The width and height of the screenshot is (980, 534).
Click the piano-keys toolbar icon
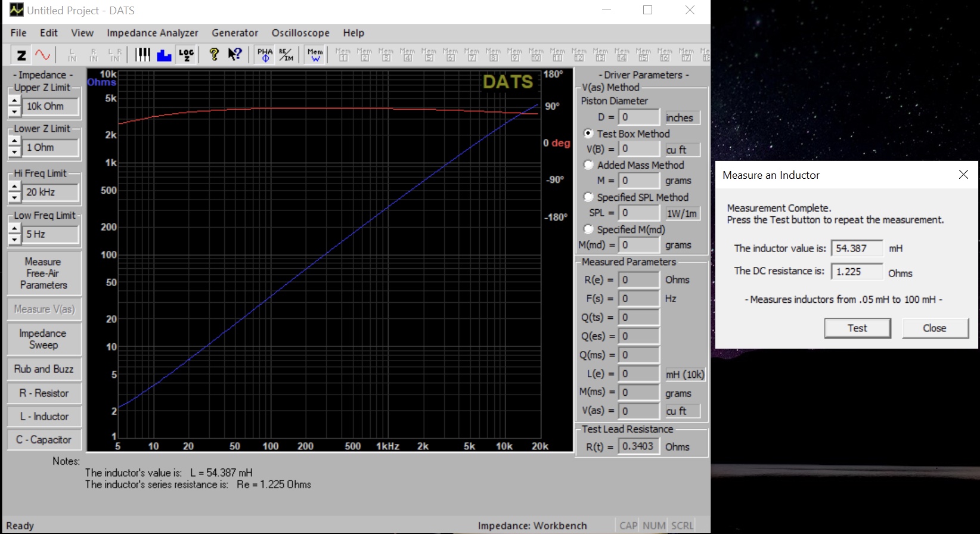click(x=142, y=55)
